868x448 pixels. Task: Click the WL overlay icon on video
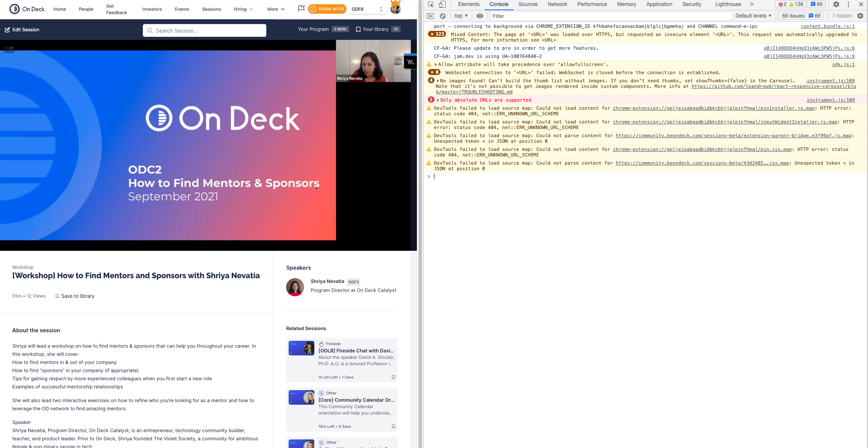click(x=410, y=62)
